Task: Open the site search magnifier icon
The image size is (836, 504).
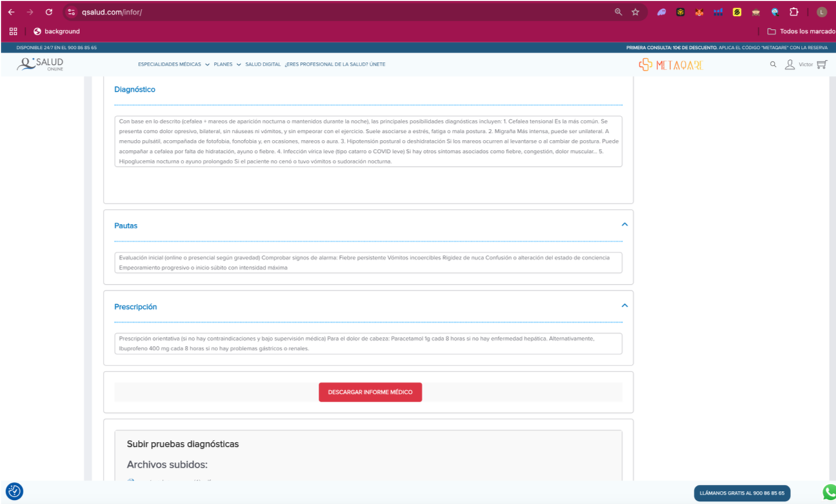Action: coord(773,64)
